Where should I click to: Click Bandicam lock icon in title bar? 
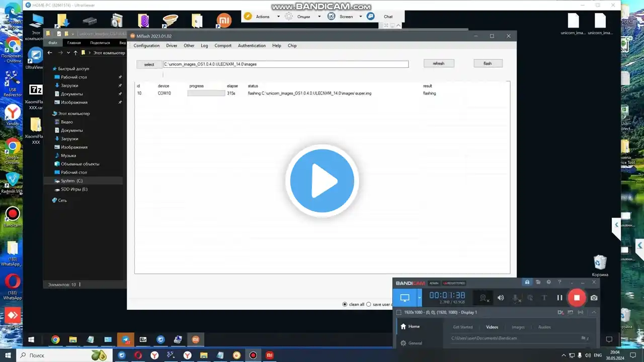tap(527, 283)
